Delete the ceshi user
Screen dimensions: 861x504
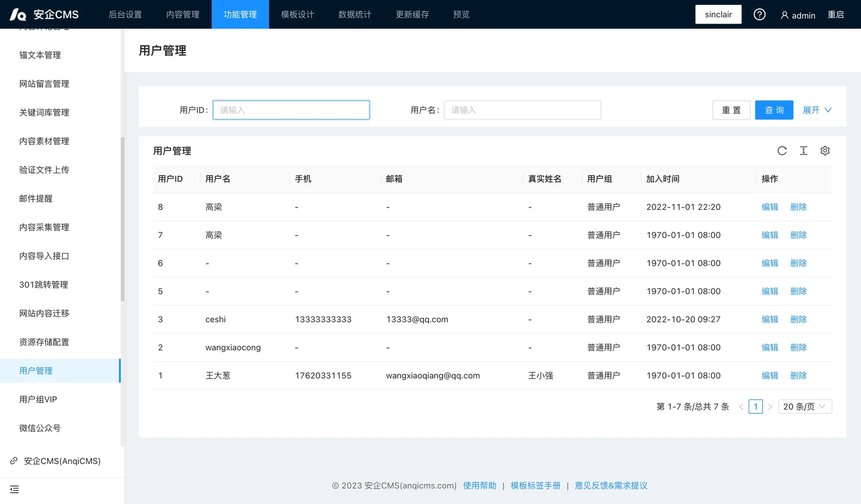click(x=799, y=319)
